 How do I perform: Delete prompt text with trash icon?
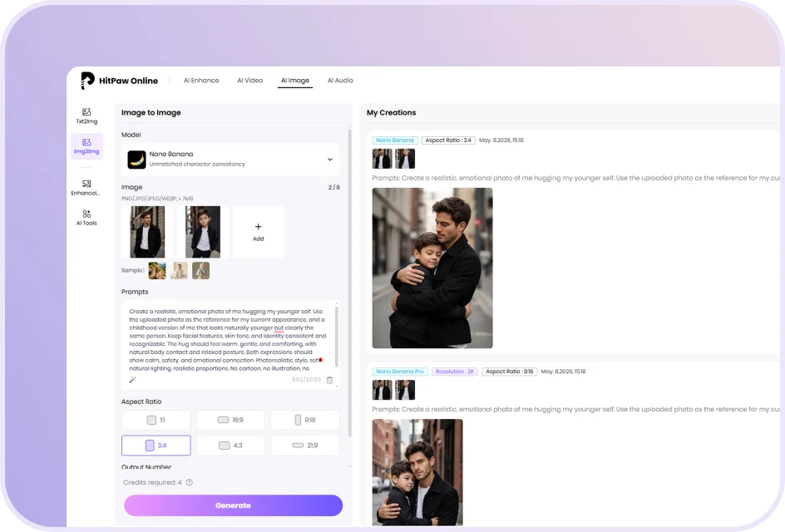(329, 381)
